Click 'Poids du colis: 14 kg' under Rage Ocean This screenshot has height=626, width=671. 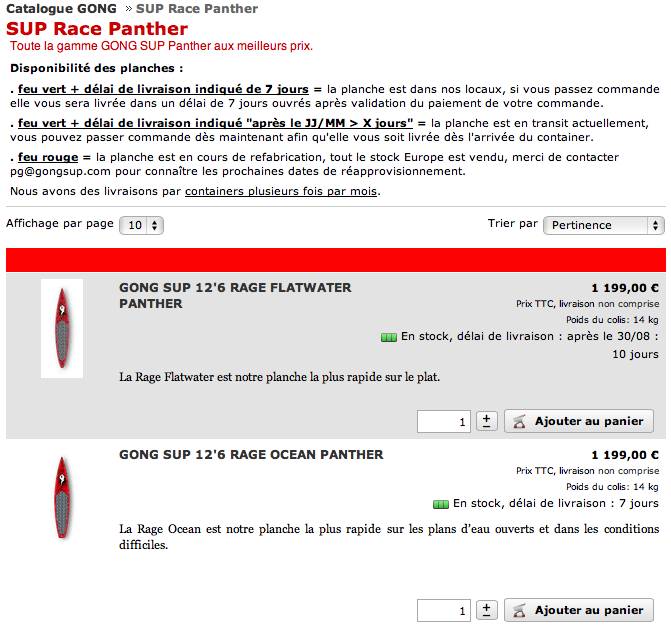612,487
